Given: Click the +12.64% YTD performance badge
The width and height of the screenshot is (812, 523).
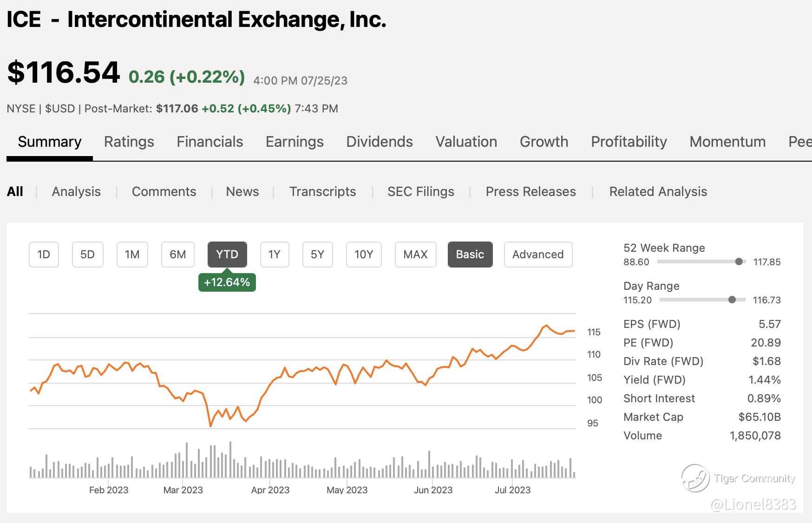Looking at the screenshot, I should point(227,282).
